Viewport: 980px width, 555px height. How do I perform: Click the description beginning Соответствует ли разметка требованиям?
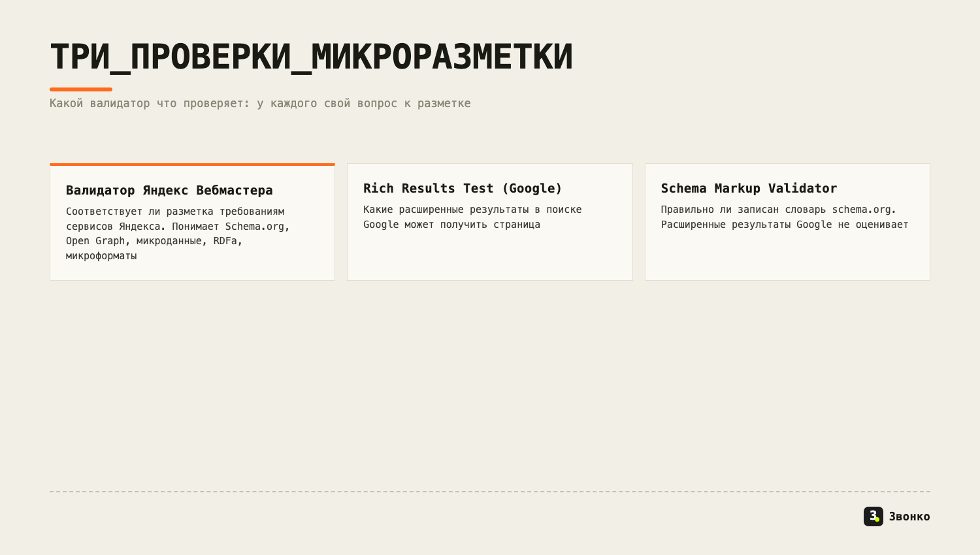pos(178,233)
